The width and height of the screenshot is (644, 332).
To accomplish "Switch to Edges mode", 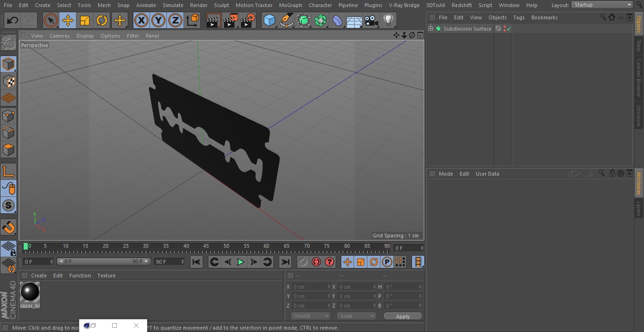I will tap(8, 133).
